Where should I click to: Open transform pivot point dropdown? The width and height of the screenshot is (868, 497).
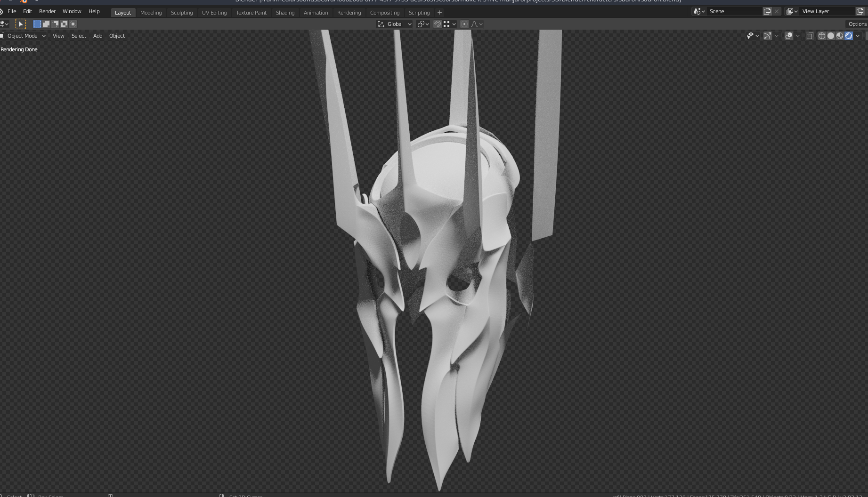tap(423, 24)
